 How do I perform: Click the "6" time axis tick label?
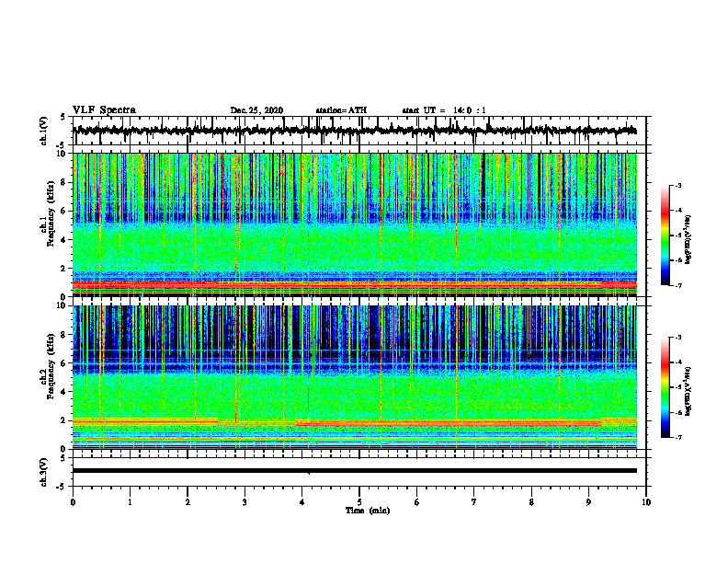(x=417, y=502)
